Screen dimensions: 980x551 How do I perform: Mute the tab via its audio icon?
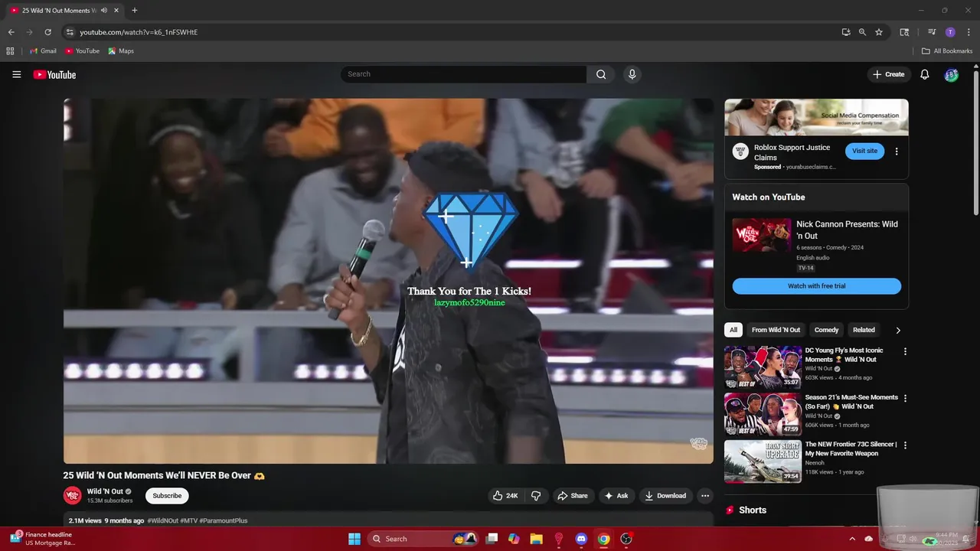click(x=103, y=11)
